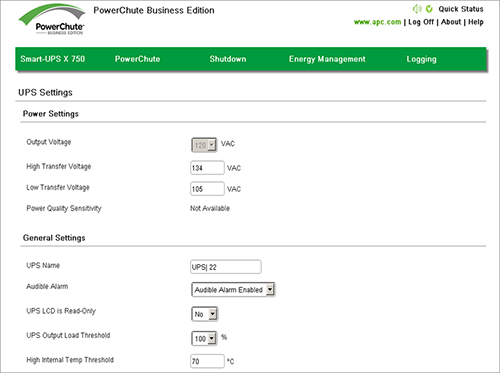Click the 'High Transfer Voltage' label
This screenshot has width=500, height=373.
pyautogui.click(x=59, y=166)
